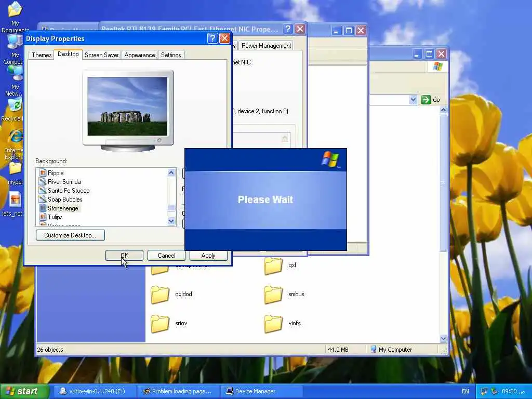Click the help button in Realtek NIC Properties
The image size is (532, 399).
click(288, 29)
